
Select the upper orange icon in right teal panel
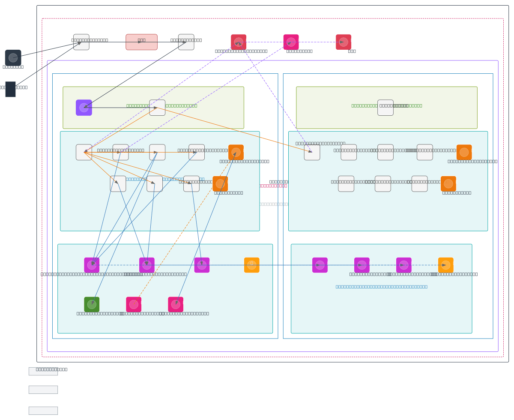(464, 152)
